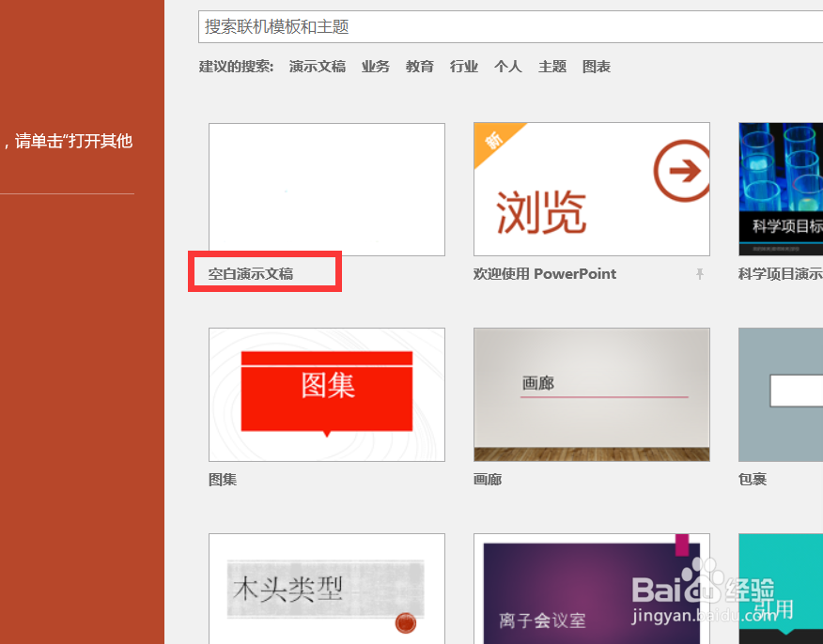
Task: Select the 教育 suggested search
Action: click(x=419, y=67)
